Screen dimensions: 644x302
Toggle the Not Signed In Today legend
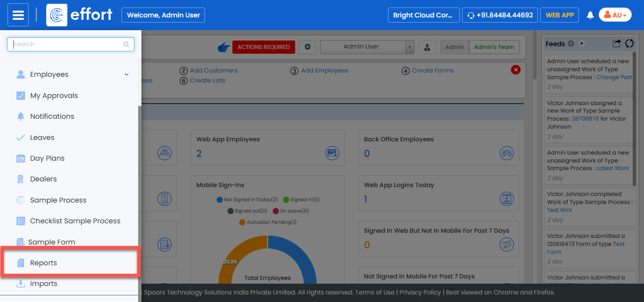(x=247, y=200)
